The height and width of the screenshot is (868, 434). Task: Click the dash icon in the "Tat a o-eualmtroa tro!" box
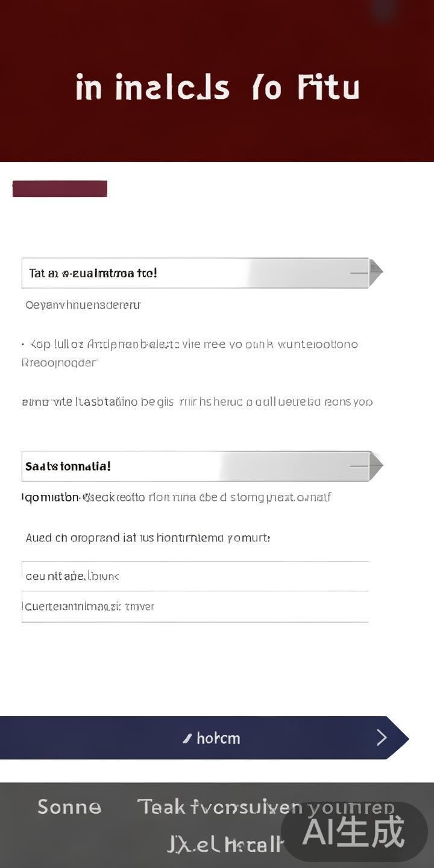point(359,273)
